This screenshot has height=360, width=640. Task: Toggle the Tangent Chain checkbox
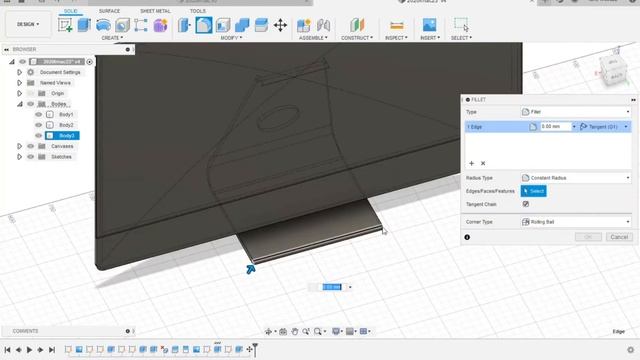(526, 204)
